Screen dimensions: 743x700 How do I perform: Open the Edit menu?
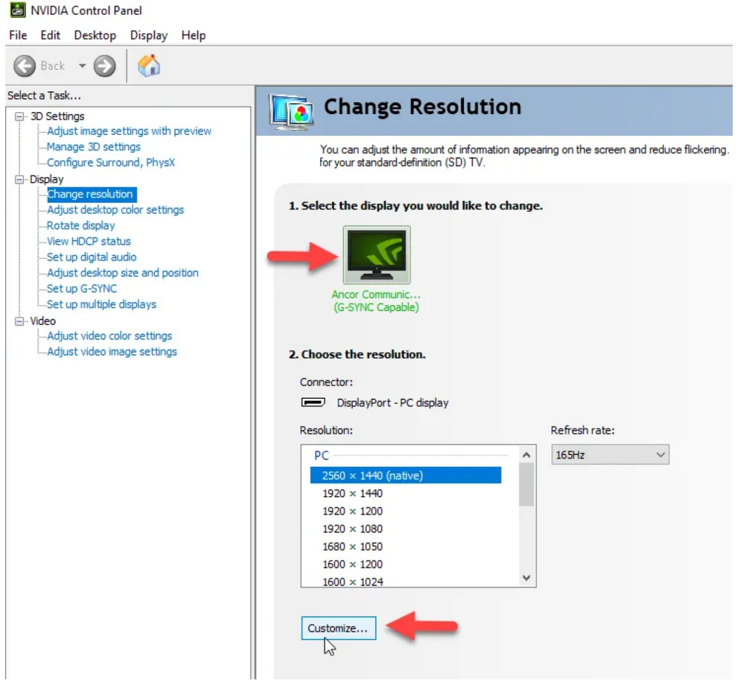pyautogui.click(x=50, y=35)
